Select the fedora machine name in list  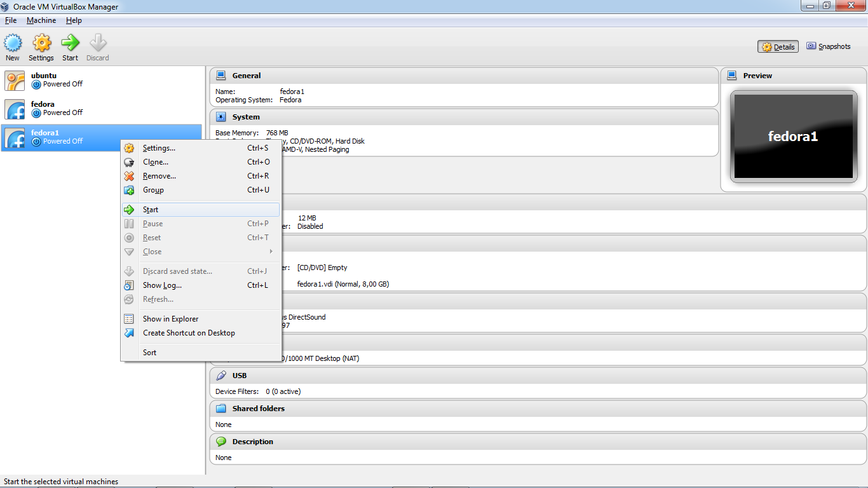pos(43,104)
